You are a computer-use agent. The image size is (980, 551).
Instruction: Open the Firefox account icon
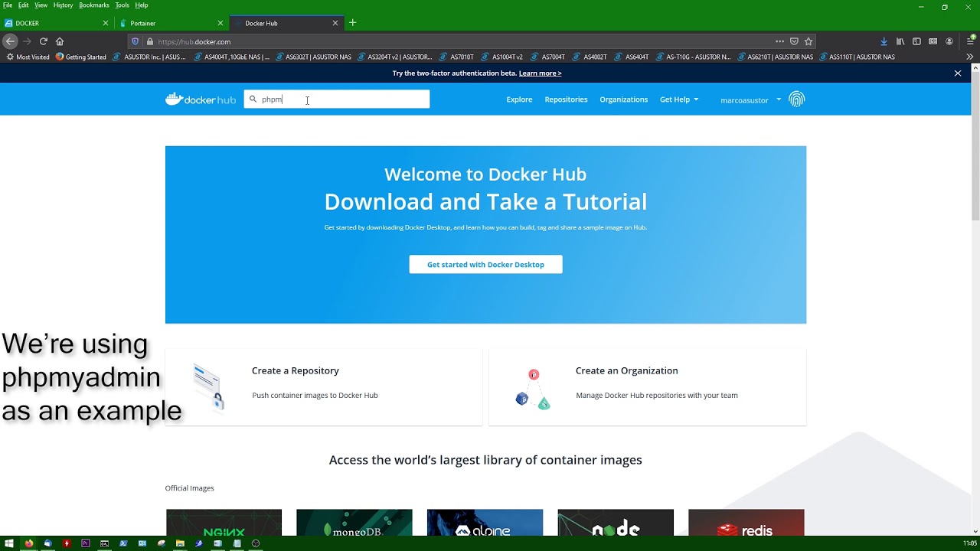coord(949,41)
